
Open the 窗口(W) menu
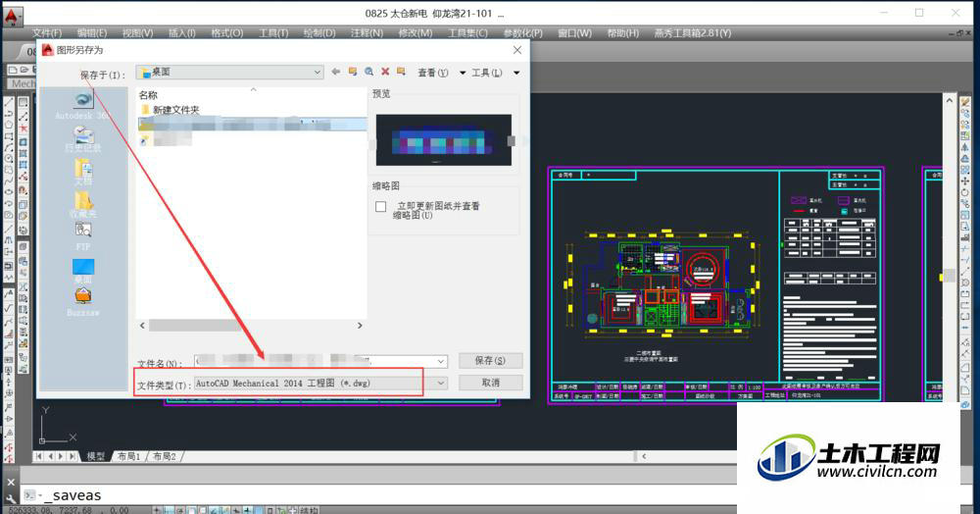(x=574, y=33)
